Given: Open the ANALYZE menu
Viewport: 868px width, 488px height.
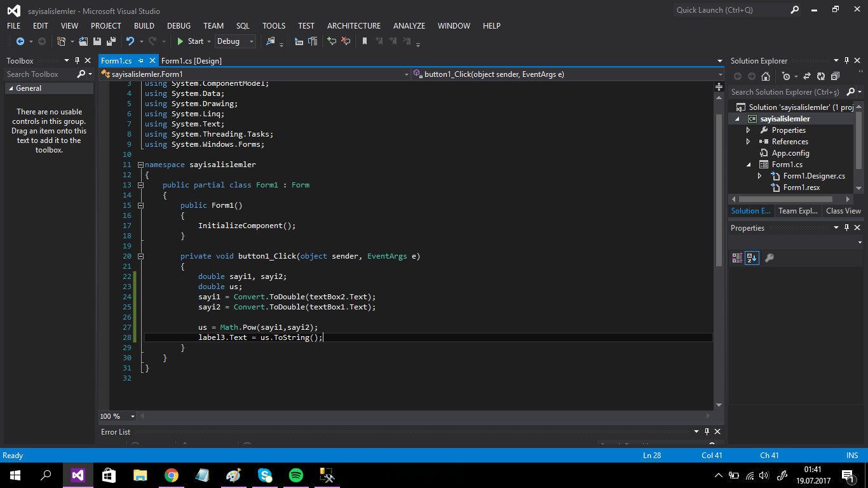Looking at the screenshot, I should click(409, 26).
